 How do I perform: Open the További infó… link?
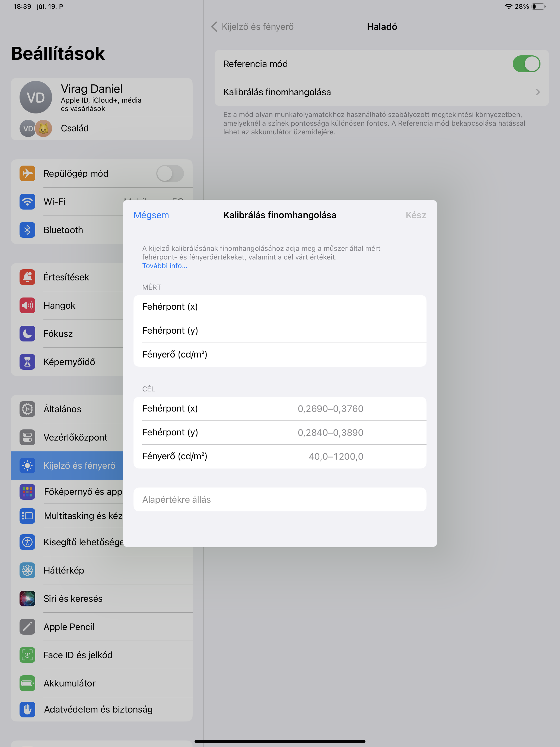tap(165, 266)
